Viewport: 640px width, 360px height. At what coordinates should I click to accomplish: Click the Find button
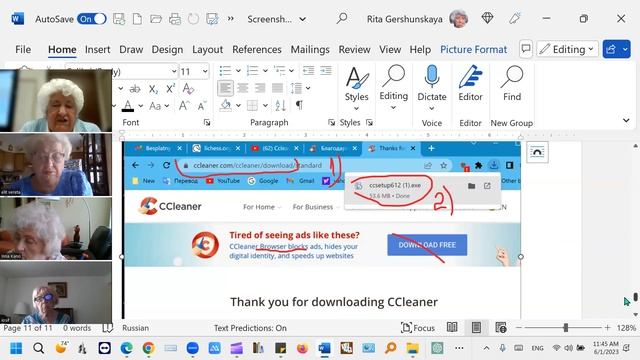click(x=512, y=84)
